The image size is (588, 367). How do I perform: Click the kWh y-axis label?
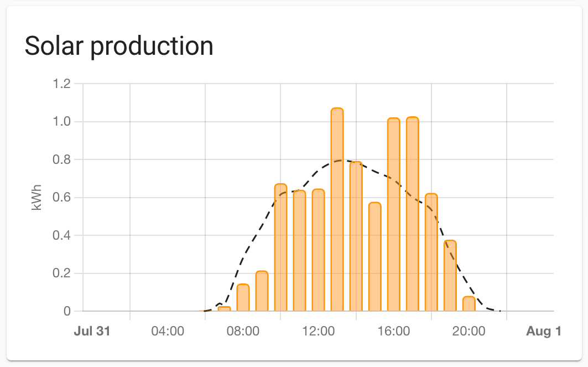click(37, 198)
